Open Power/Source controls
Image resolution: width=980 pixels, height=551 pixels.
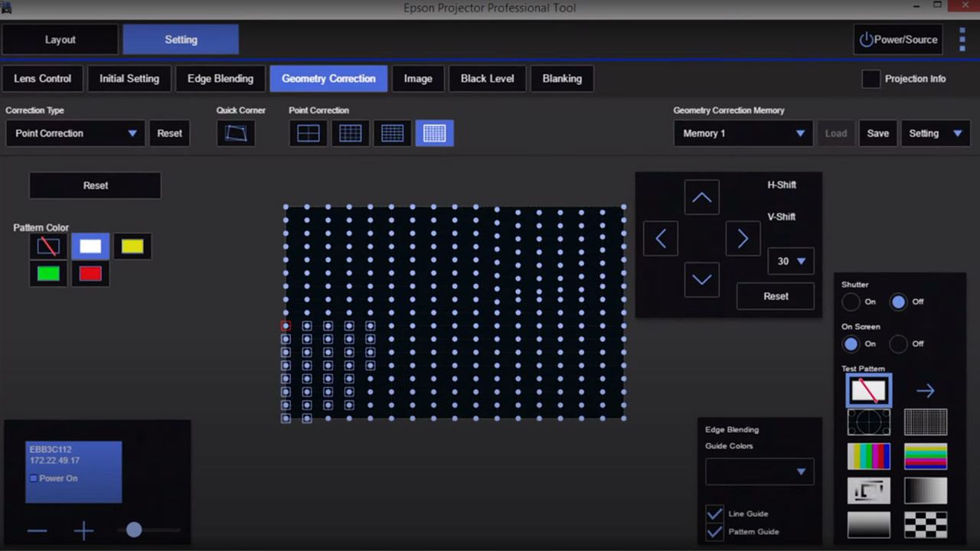[x=899, y=40]
